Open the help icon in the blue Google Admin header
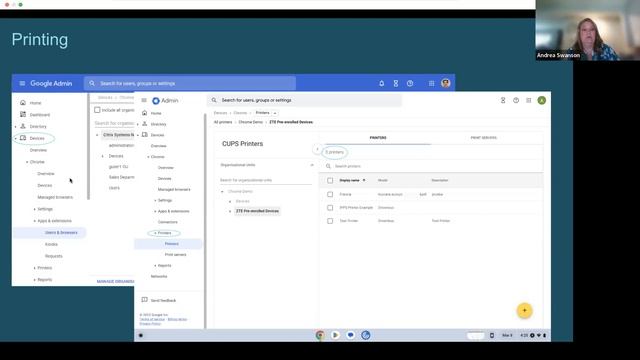 410,83
